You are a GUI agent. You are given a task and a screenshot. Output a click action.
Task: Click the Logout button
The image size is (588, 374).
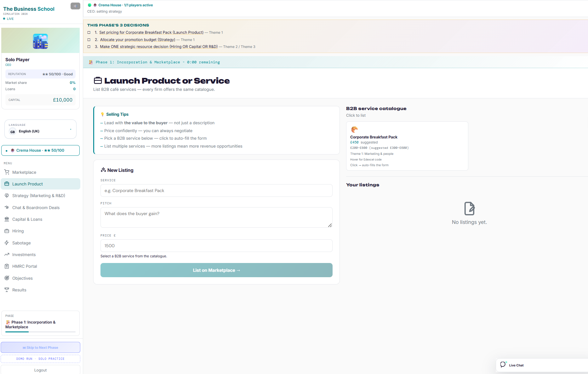(40, 370)
